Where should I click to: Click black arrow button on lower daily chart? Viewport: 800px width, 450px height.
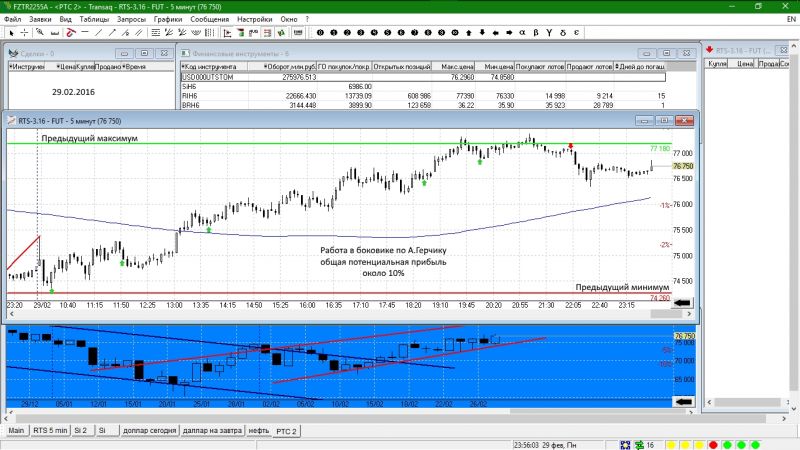point(683,402)
